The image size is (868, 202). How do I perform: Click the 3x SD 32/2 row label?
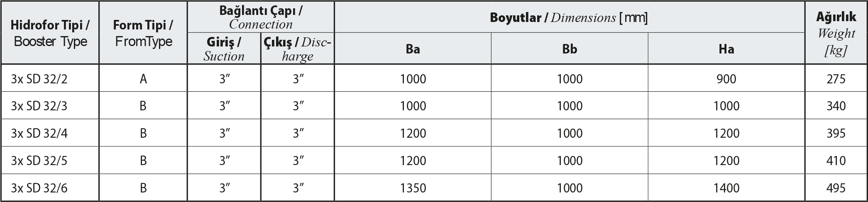tap(39, 78)
